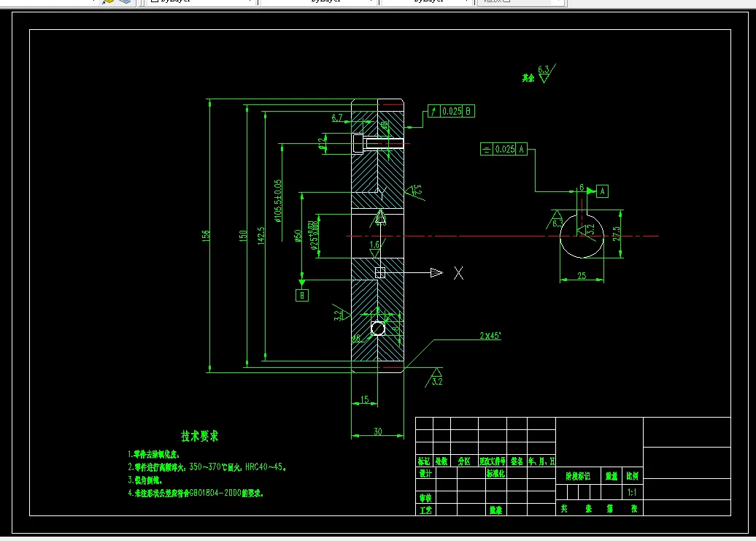
Task: Select the 3.2 roughness symbol at bottom chamfer
Action: 435,377
